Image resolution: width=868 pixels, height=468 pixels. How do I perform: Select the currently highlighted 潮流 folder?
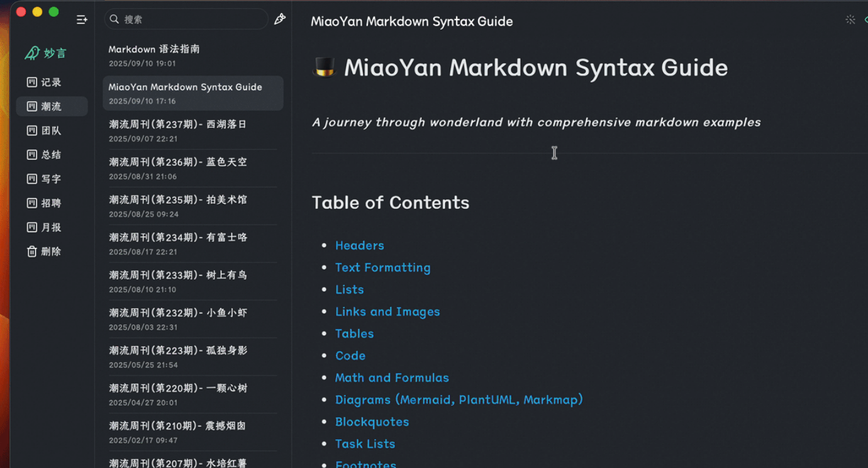[x=50, y=106]
